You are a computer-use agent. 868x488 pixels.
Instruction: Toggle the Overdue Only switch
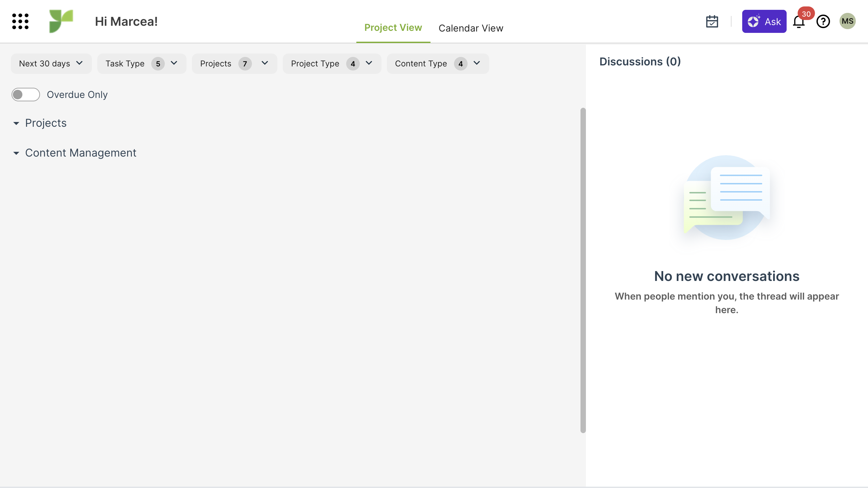26,95
